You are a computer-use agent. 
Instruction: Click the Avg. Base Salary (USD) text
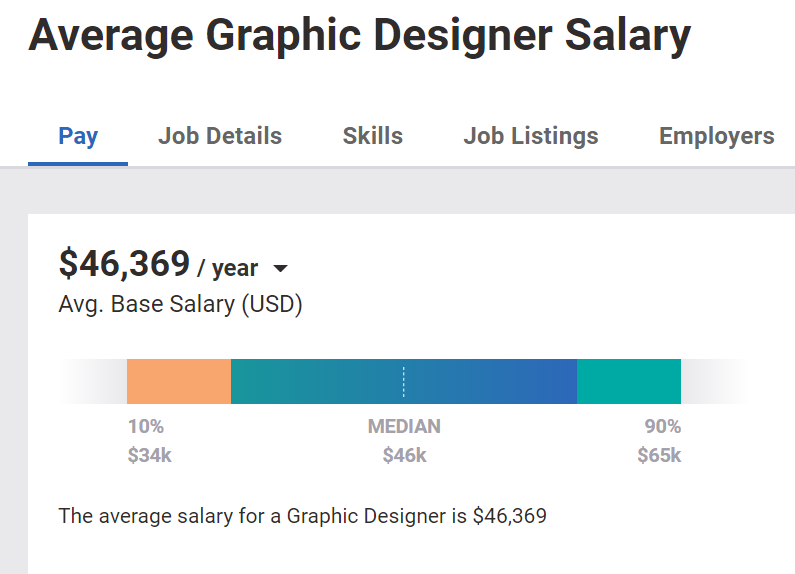[180, 304]
